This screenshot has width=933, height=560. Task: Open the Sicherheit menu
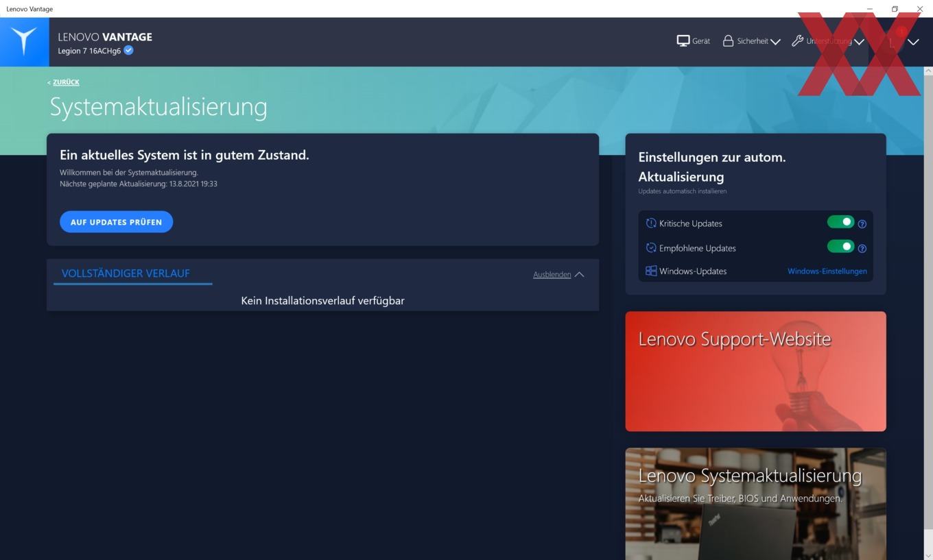point(751,41)
